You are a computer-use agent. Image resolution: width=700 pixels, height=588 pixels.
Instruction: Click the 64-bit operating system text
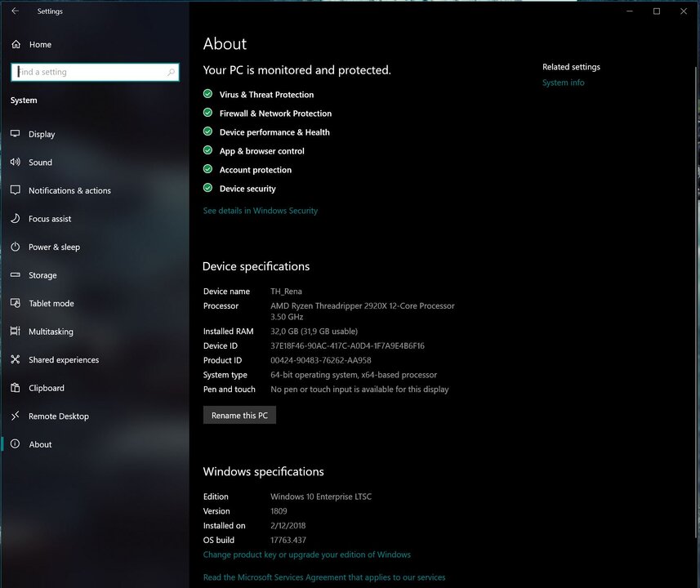pyautogui.click(x=354, y=375)
